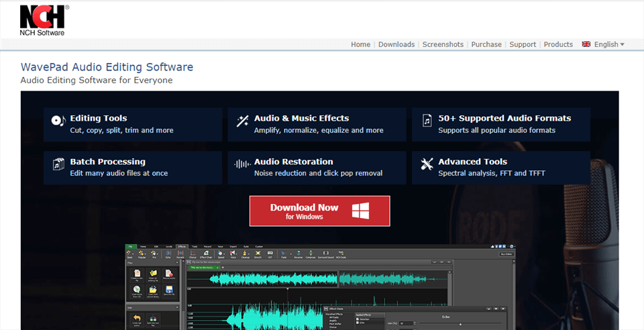Click the Batch Processing files icon
Image resolution: width=644 pixels, height=330 pixels.
(58, 164)
